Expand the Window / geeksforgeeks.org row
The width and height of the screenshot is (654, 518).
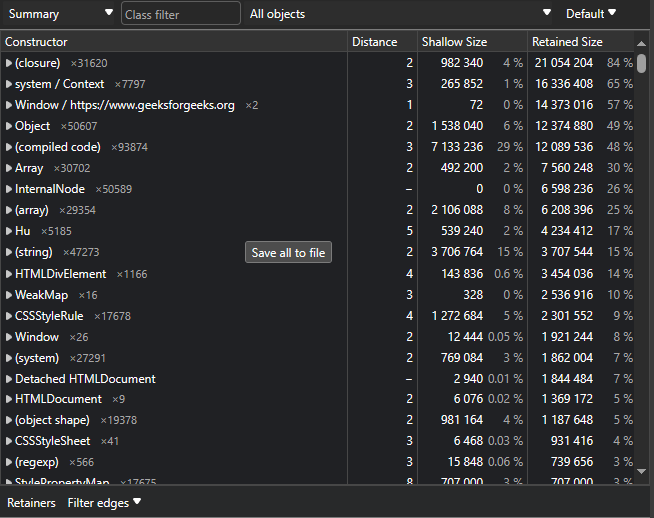[x=9, y=105]
